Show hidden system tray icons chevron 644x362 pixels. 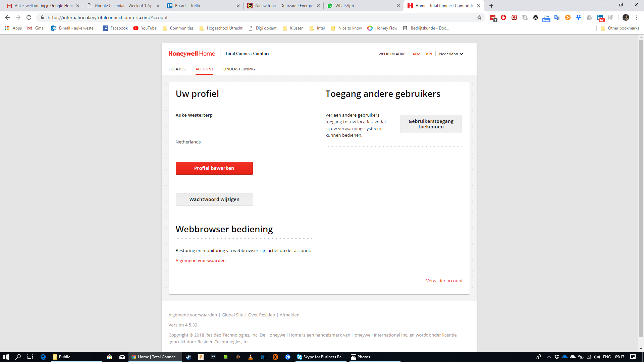coord(548,357)
